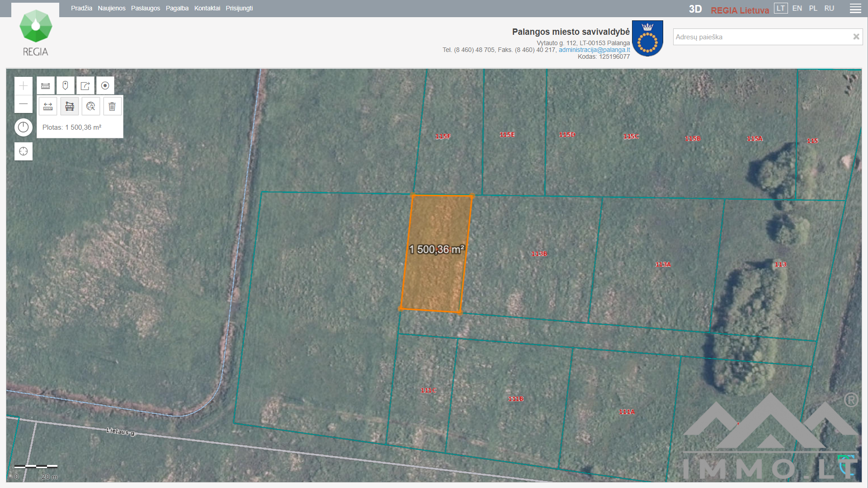This screenshot has width=868, height=488.
Task: Zoom out the map with minus button
Action: pyautogui.click(x=24, y=104)
